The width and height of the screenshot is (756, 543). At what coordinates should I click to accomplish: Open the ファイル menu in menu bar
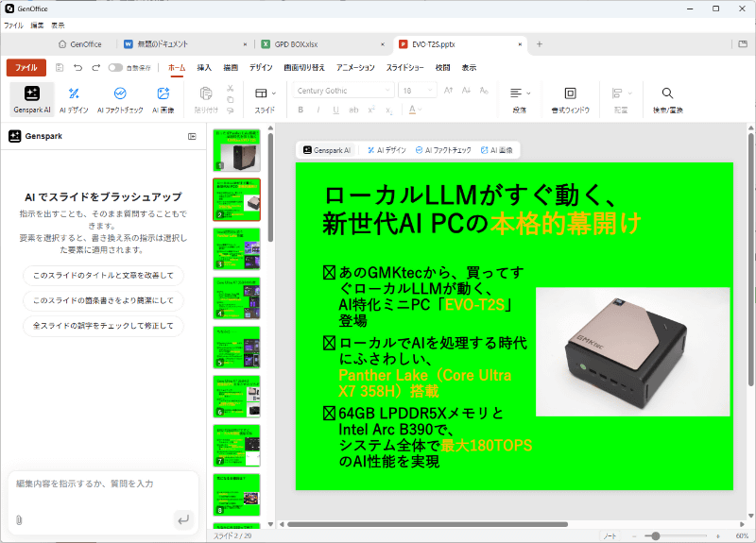(13, 25)
